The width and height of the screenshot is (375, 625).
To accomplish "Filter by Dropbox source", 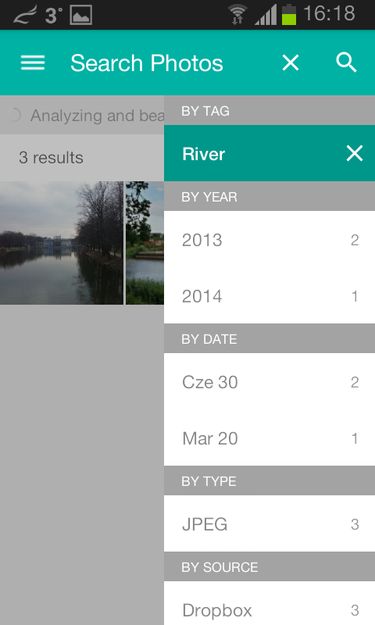I will point(269,603).
